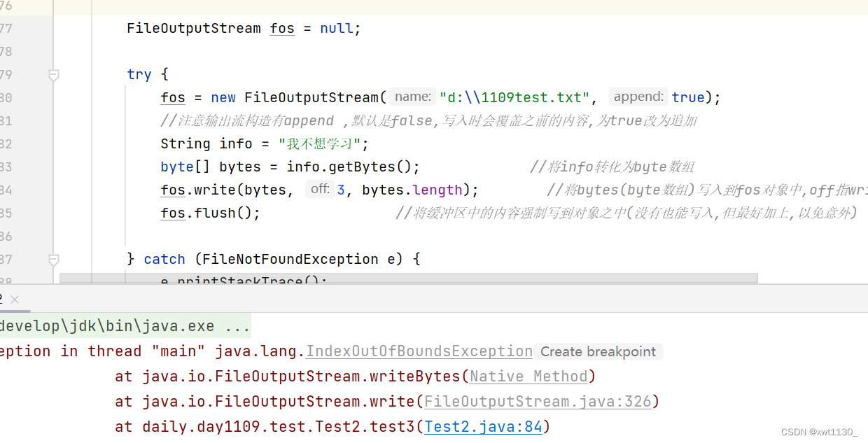Click the true value on line 80
This screenshot has height=443, width=868.
(x=687, y=97)
